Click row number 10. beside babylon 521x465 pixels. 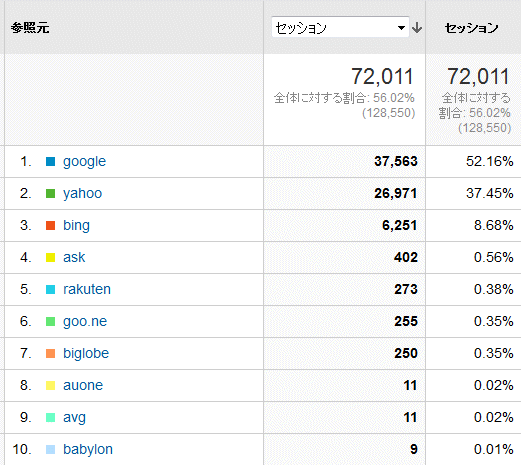click(22, 450)
